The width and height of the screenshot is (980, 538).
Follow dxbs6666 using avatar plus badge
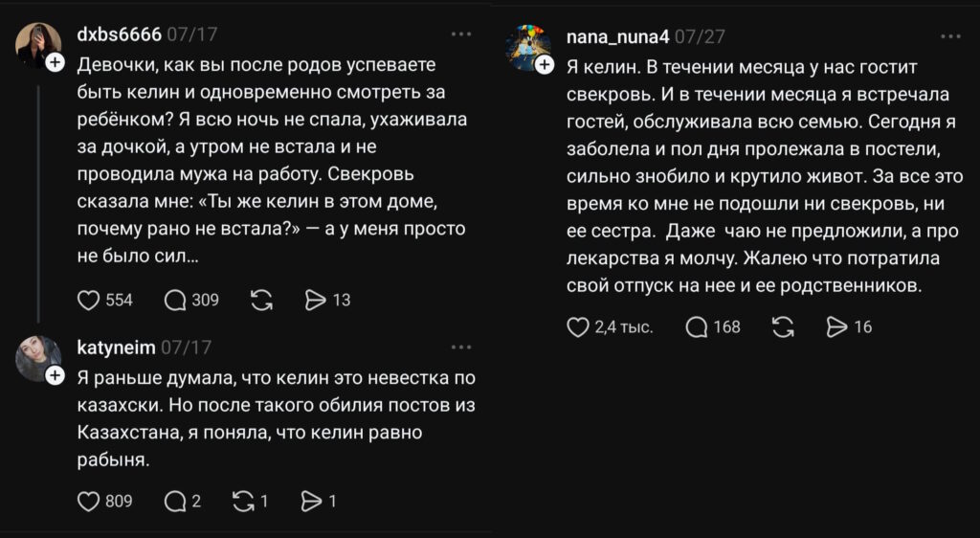point(55,62)
